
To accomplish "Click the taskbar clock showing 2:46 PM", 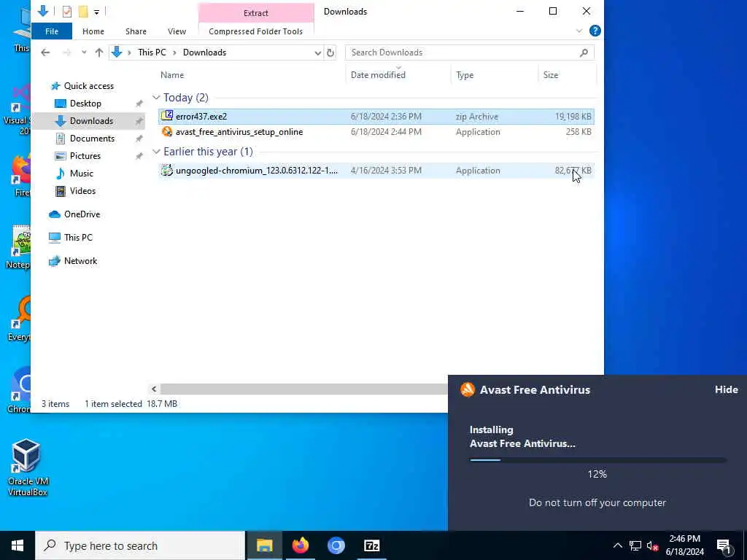I will (x=684, y=545).
